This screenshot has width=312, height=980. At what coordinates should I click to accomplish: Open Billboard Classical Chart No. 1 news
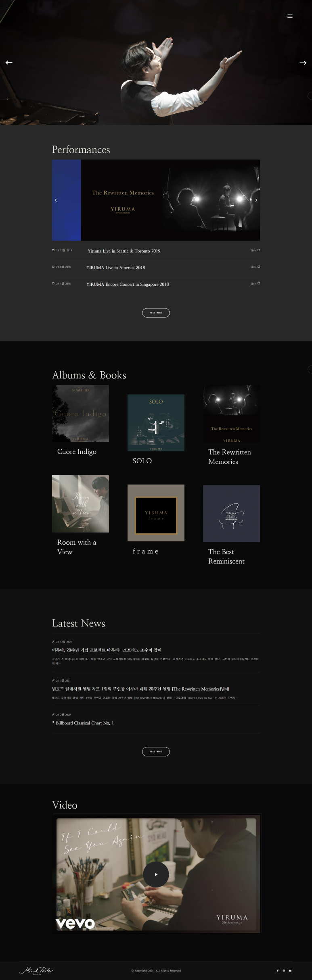[x=85, y=723]
